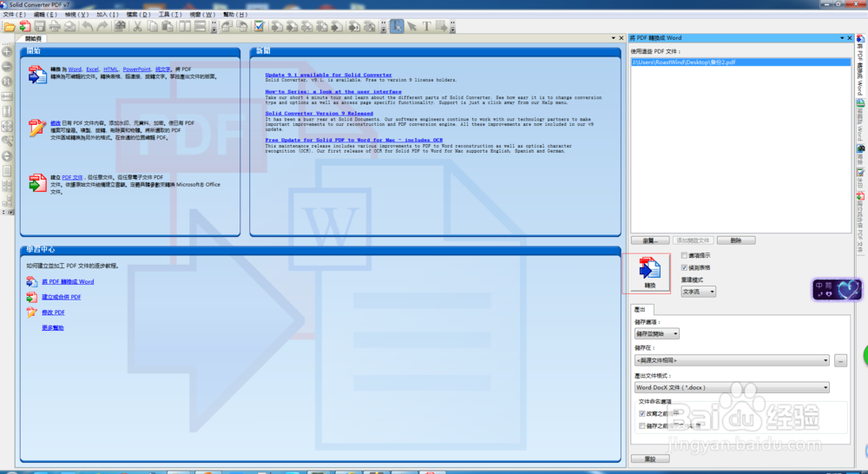This screenshot has width=868, height=474.
Task: Toggle the 儲存之前 checkbox
Action: (x=642, y=426)
